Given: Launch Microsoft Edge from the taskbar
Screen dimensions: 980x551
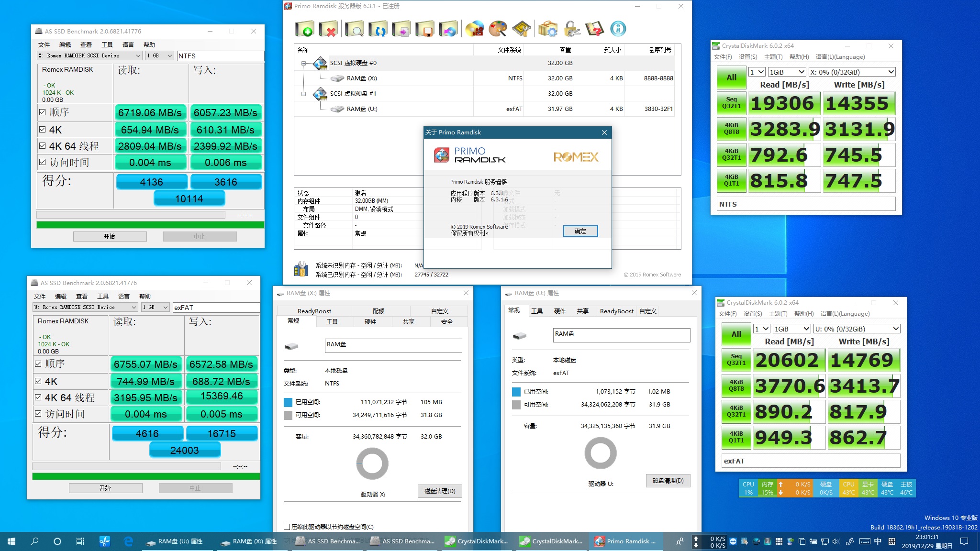Looking at the screenshot, I should [128, 541].
